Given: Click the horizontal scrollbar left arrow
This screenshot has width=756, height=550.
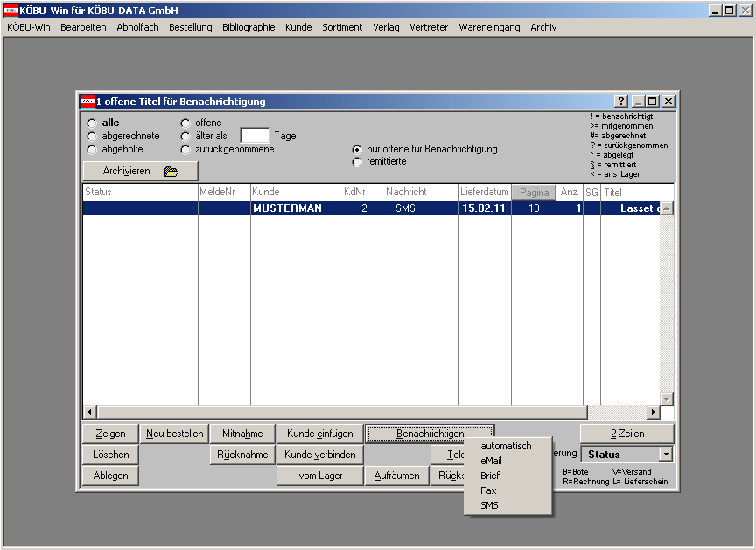Looking at the screenshot, I should [x=89, y=412].
